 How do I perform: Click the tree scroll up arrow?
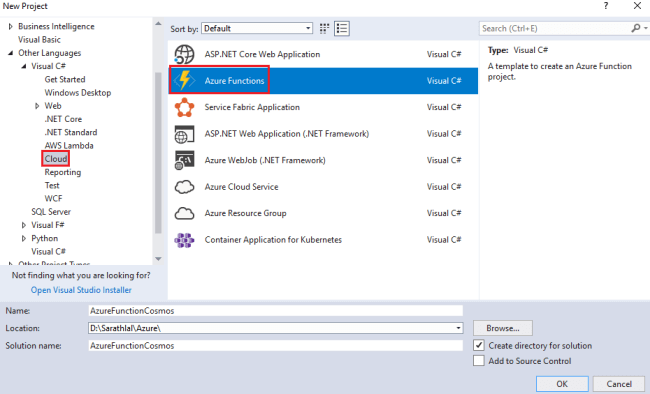coord(158,24)
